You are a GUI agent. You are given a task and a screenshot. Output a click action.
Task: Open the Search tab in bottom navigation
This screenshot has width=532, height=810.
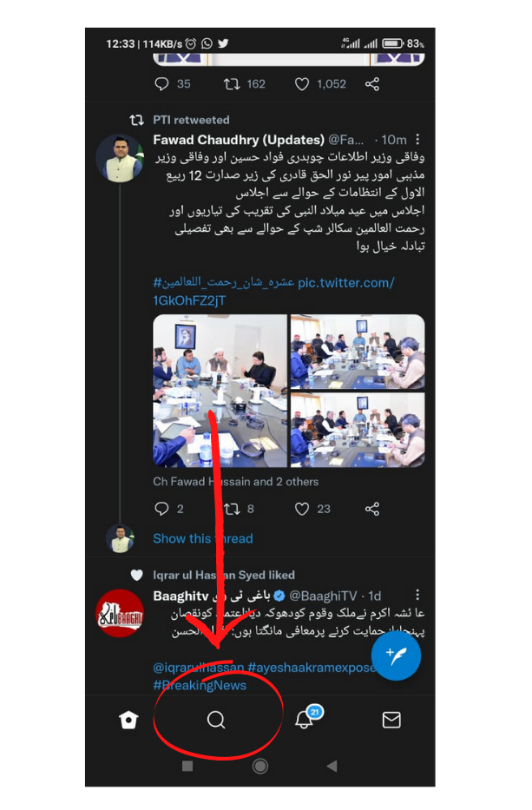pyautogui.click(x=216, y=720)
